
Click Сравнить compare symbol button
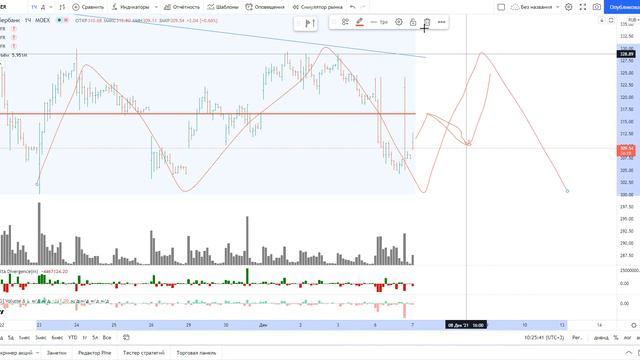(88, 7)
